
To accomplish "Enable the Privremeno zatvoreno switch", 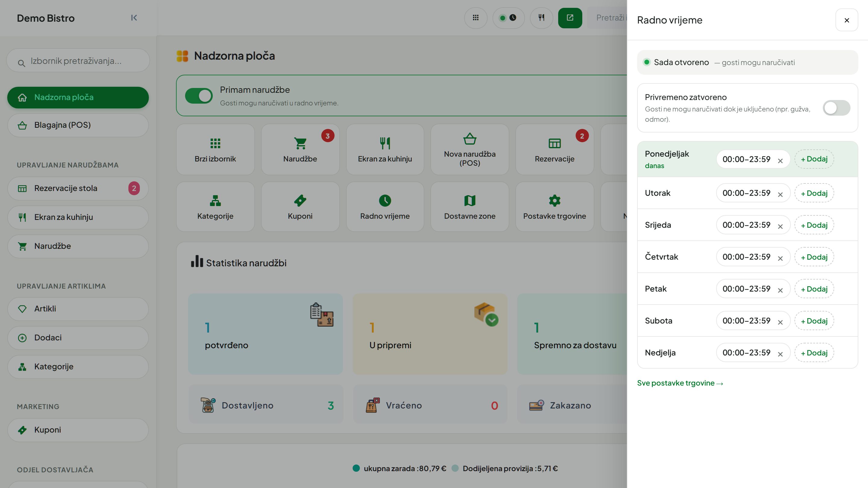I will point(836,108).
